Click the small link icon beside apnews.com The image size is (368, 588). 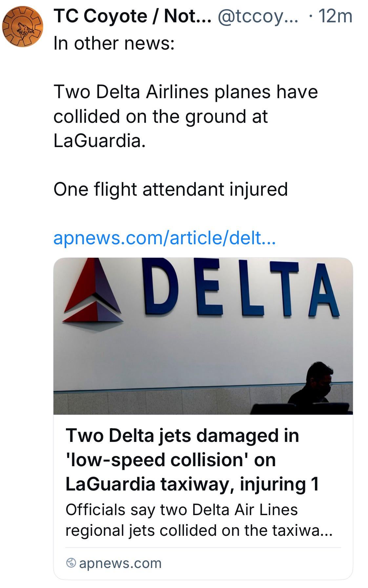click(71, 563)
